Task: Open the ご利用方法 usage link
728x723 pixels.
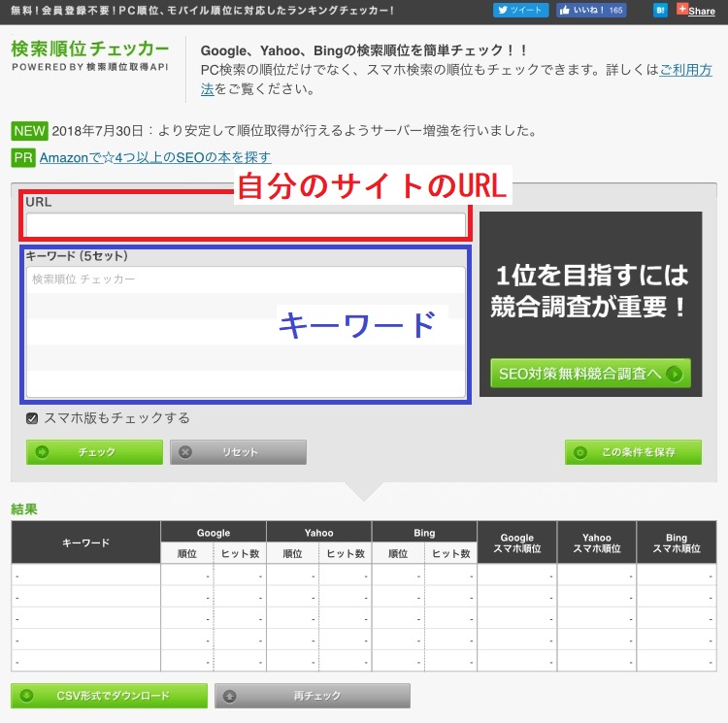Action: point(685,70)
